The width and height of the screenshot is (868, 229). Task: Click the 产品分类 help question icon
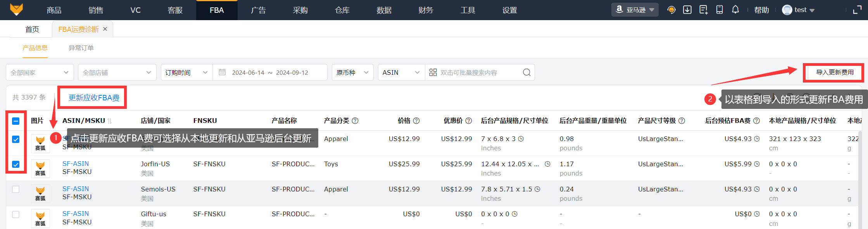pyautogui.click(x=355, y=121)
